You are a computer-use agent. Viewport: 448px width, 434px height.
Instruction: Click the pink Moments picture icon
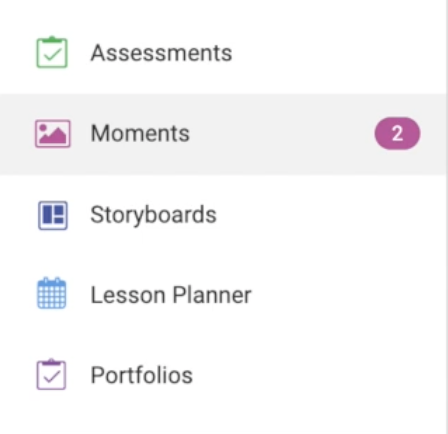click(53, 134)
